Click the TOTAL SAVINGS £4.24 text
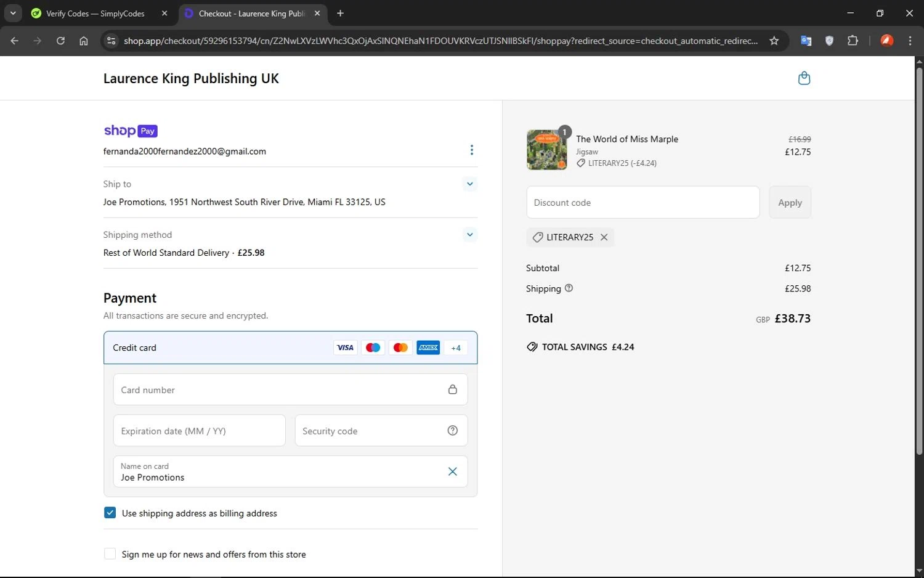 (x=588, y=347)
